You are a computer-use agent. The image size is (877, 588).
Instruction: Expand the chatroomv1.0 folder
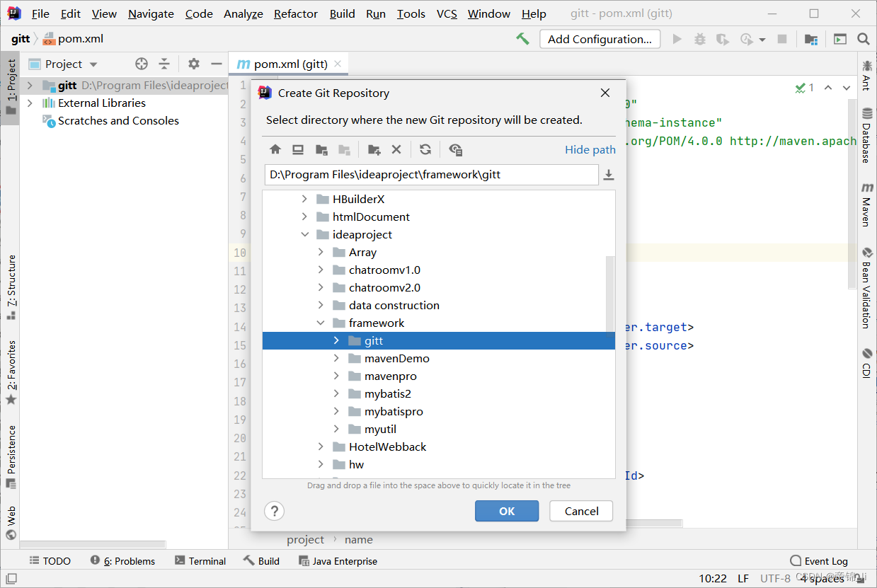[321, 270]
